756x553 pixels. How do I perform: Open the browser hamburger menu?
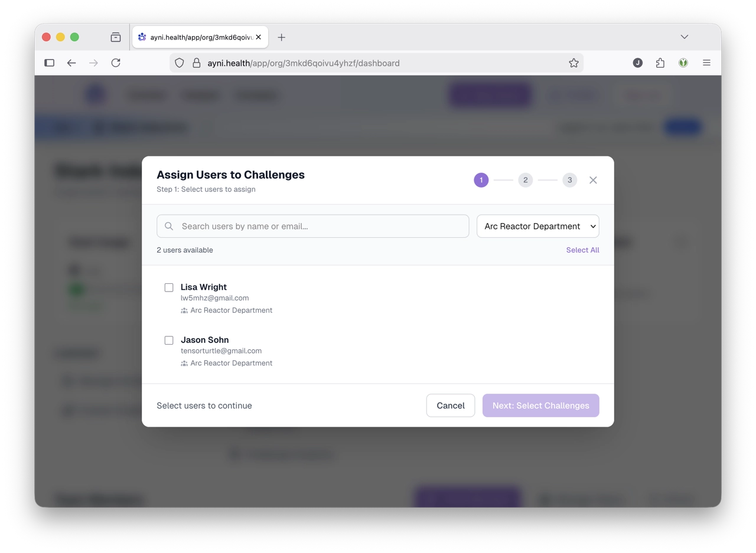tap(706, 63)
